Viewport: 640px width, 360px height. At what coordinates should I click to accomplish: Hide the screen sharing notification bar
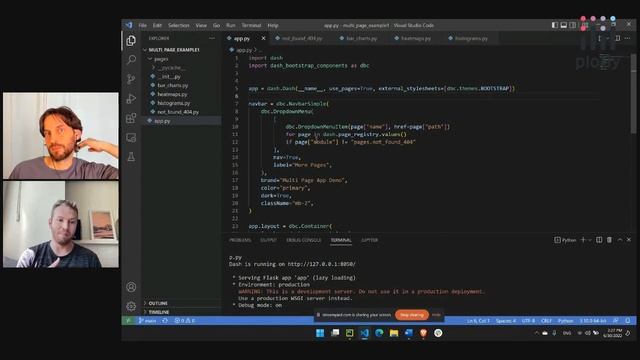pyautogui.click(x=436, y=315)
